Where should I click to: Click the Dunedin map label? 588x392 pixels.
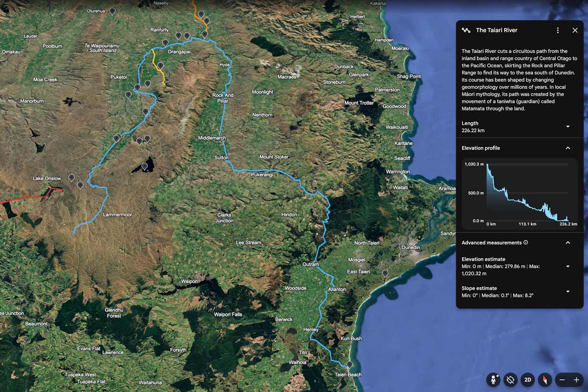[411, 247]
